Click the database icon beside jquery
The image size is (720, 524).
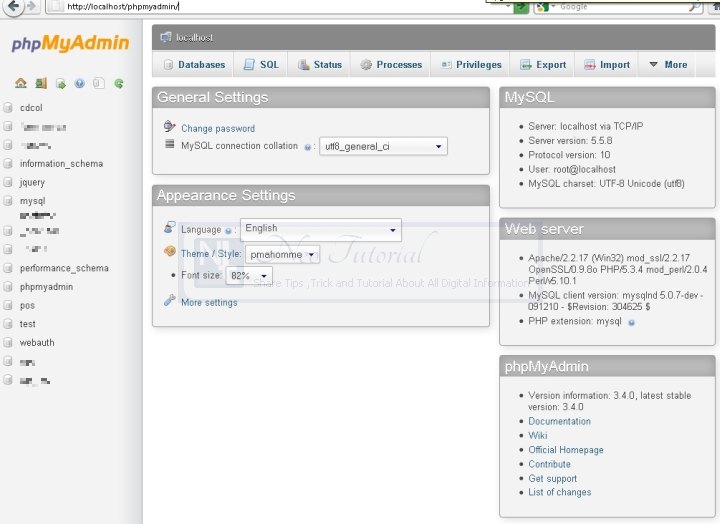pos(8,182)
